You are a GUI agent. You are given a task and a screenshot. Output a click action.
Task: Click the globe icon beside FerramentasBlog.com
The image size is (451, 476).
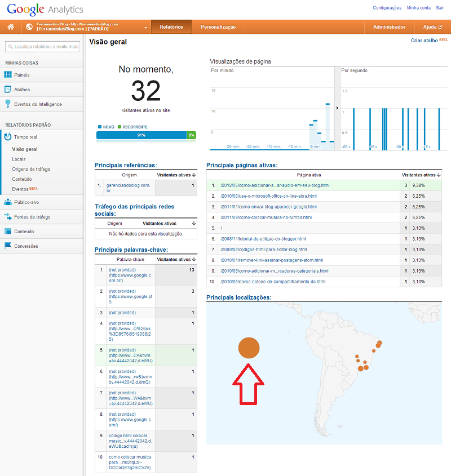[29, 26]
